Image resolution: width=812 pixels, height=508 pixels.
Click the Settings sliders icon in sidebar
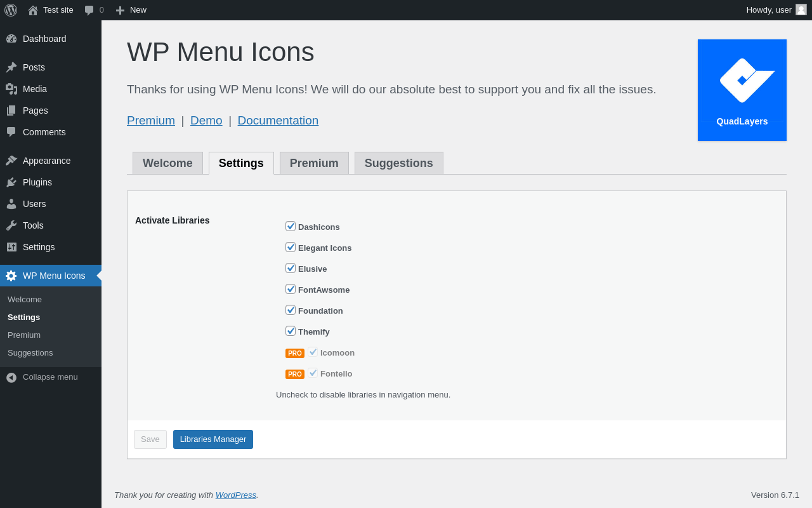pyautogui.click(x=11, y=247)
